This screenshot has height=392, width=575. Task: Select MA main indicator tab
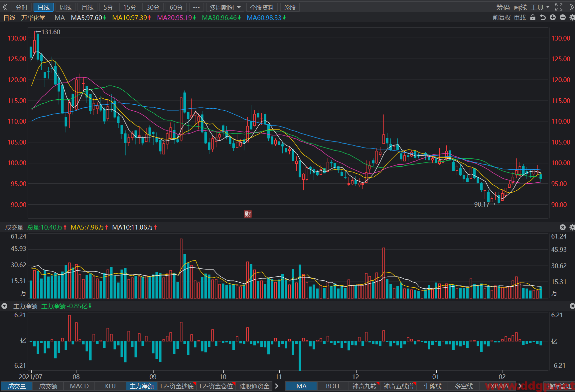pyautogui.click(x=301, y=386)
